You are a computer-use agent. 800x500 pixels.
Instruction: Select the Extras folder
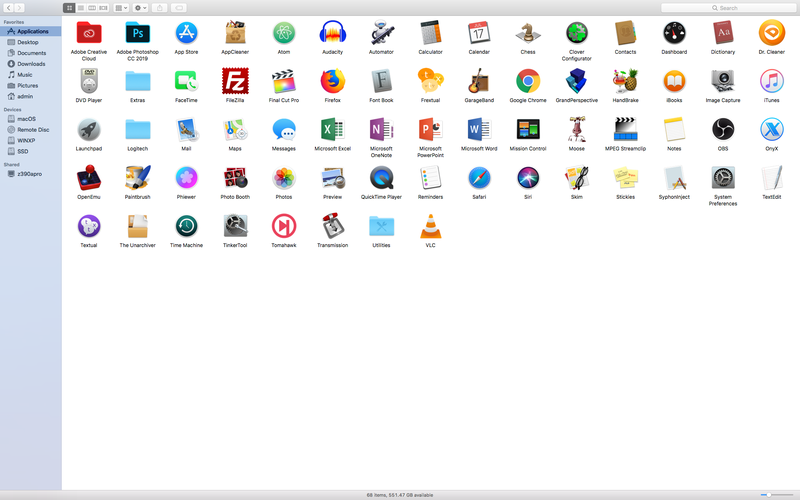[x=138, y=81]
